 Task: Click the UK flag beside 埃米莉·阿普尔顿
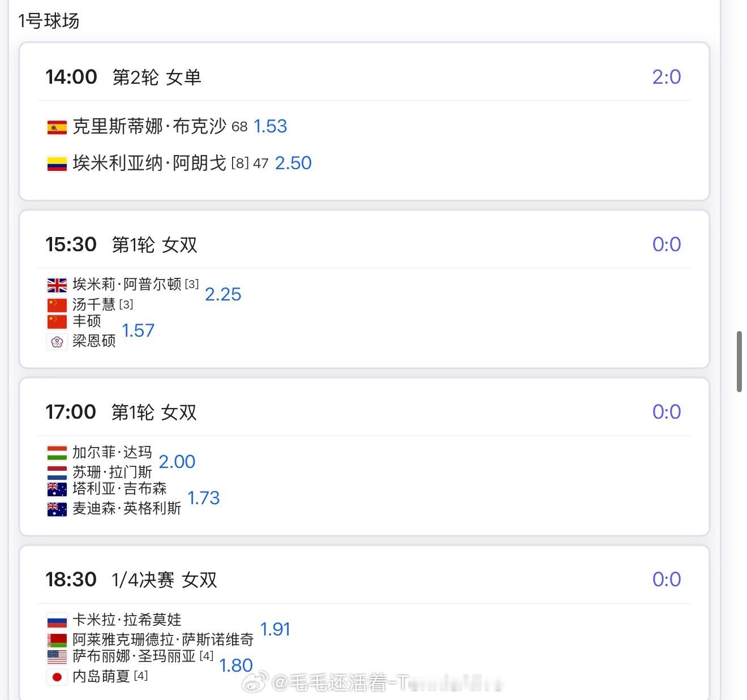click(x=57, y=285)
